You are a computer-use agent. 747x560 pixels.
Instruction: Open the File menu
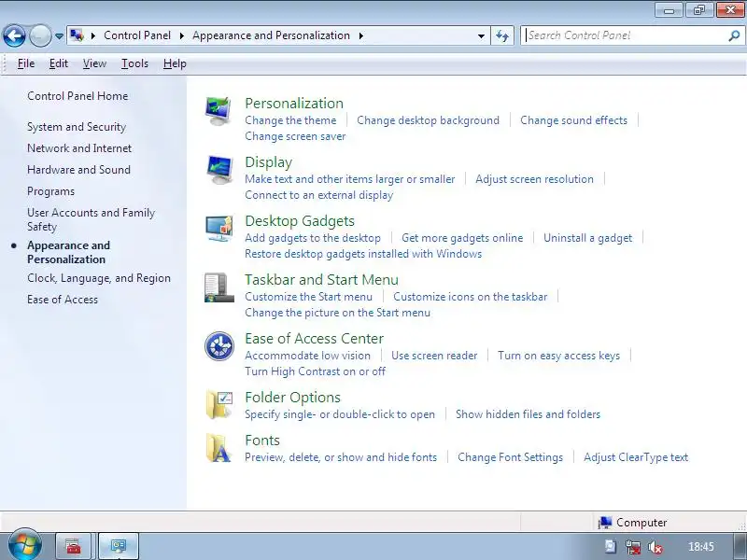(x=26, y=63)
